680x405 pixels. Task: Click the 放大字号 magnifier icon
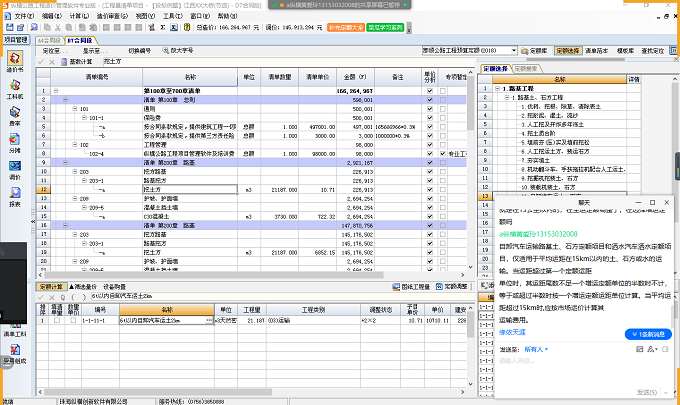(x=165, y=50)
